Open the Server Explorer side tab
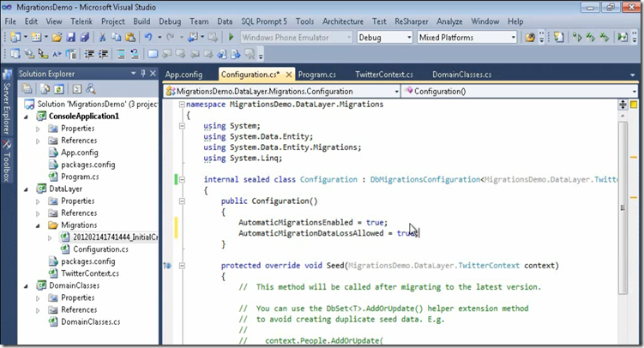 (x=7, y=104)
